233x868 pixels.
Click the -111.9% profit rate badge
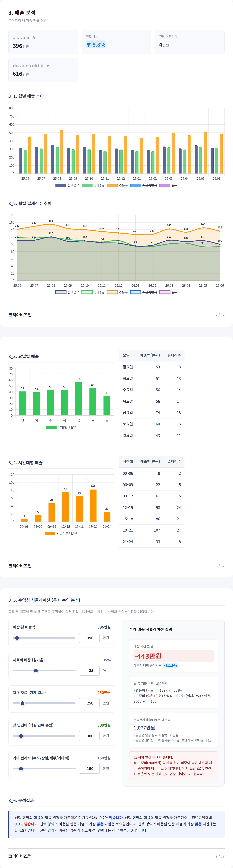(170, 665)
